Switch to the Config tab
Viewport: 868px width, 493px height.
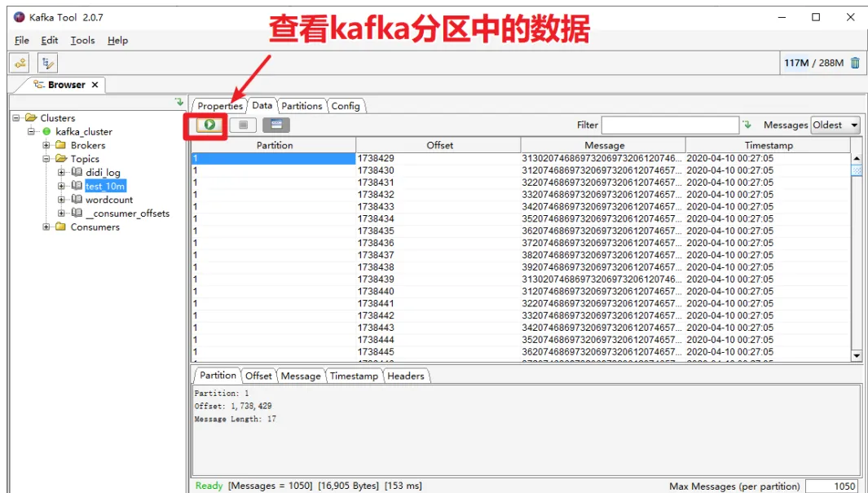coord(346,106)
